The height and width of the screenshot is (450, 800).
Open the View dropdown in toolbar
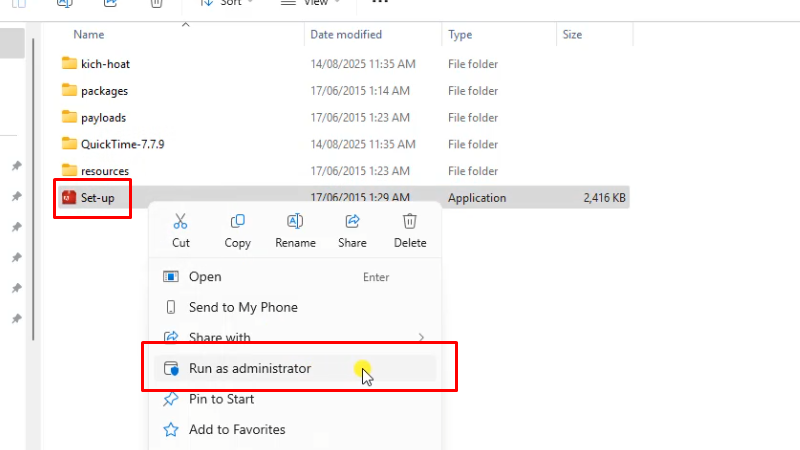pos(311,3)
